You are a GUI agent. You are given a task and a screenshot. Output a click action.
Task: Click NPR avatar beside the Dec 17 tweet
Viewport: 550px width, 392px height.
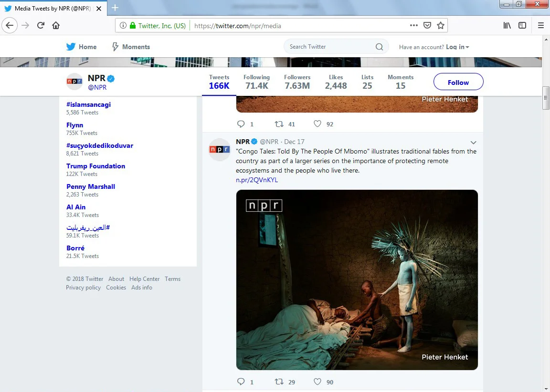220,150
